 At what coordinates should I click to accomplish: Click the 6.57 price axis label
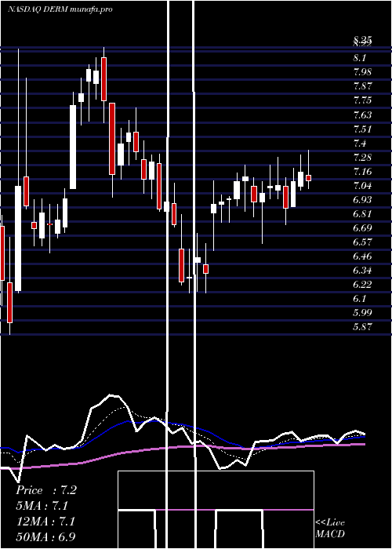coord(362,242)
